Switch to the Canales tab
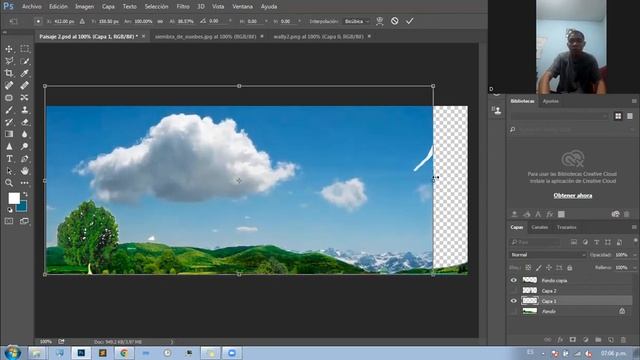Screen dimensions: 640x360 pyautogui.click(x=540, y=227)
